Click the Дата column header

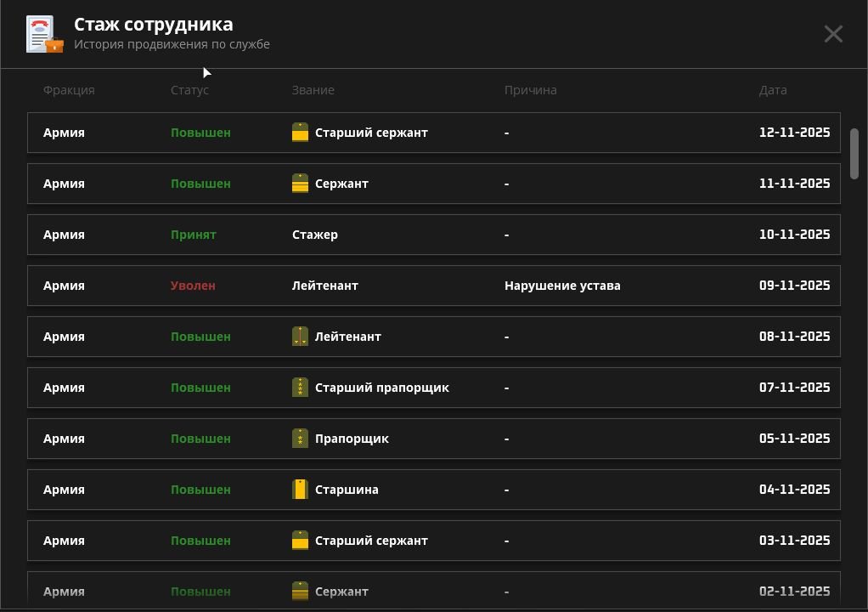[774, 90]
